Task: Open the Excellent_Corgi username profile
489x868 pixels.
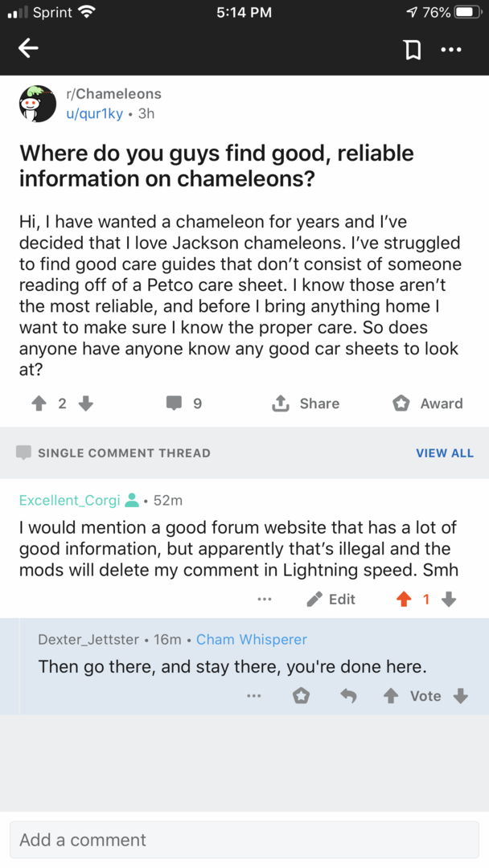Action: pyautogui.click(x=69, y=500)
